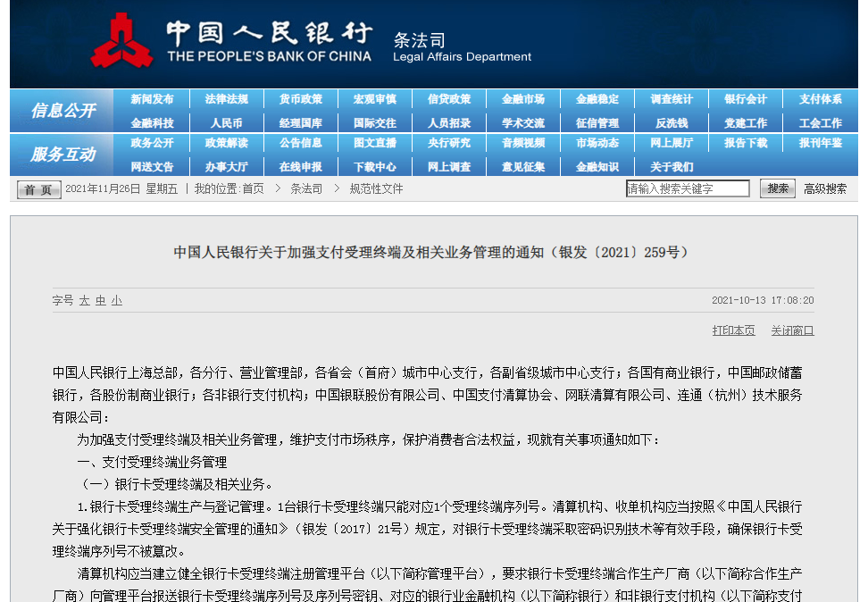Open 政务公开 under 服务互动
Screen dimensions: 868x602
coord(152,143)
